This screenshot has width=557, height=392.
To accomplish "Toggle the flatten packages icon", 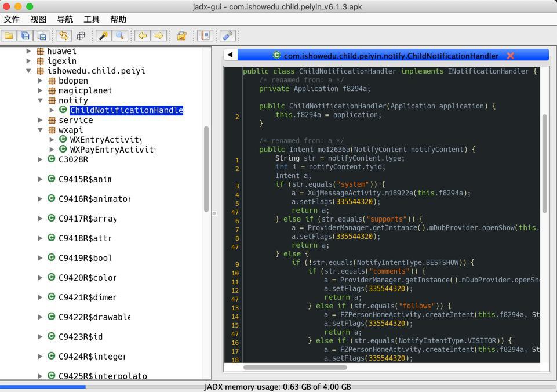I will 81,35.
